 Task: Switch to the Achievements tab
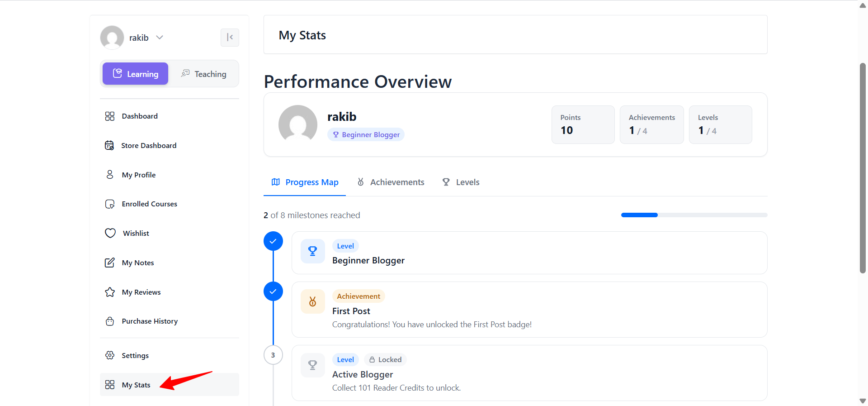(x=391, y=182)
